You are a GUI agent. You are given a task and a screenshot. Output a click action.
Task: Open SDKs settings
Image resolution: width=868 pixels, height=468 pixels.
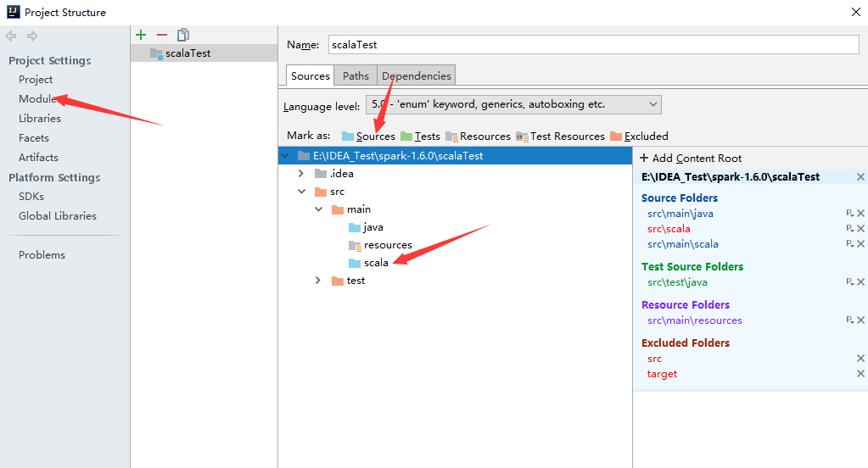31,197
